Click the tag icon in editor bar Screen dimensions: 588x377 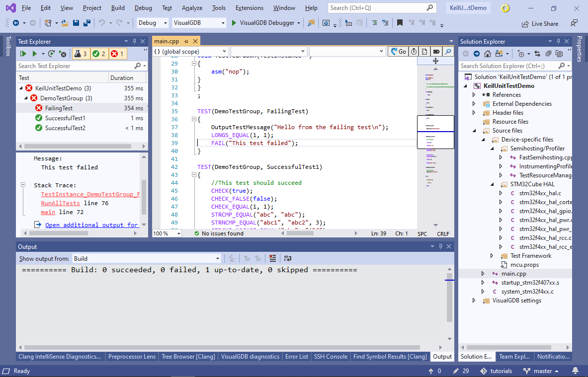[436, 52]
